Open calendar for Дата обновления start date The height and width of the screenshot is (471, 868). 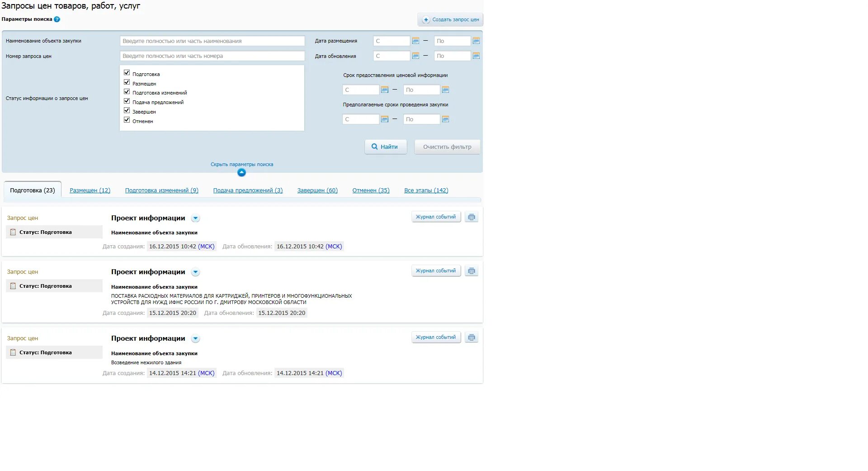point(415,56)
